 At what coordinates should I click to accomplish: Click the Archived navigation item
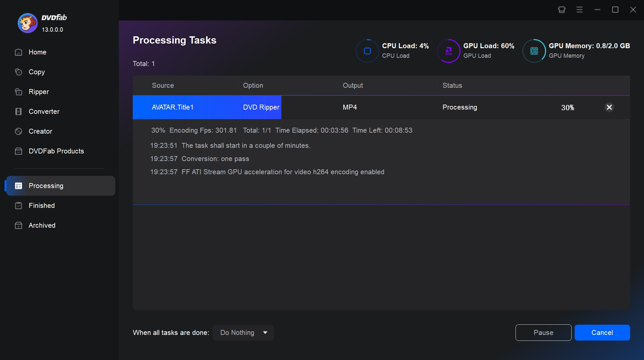pos(42,225)
